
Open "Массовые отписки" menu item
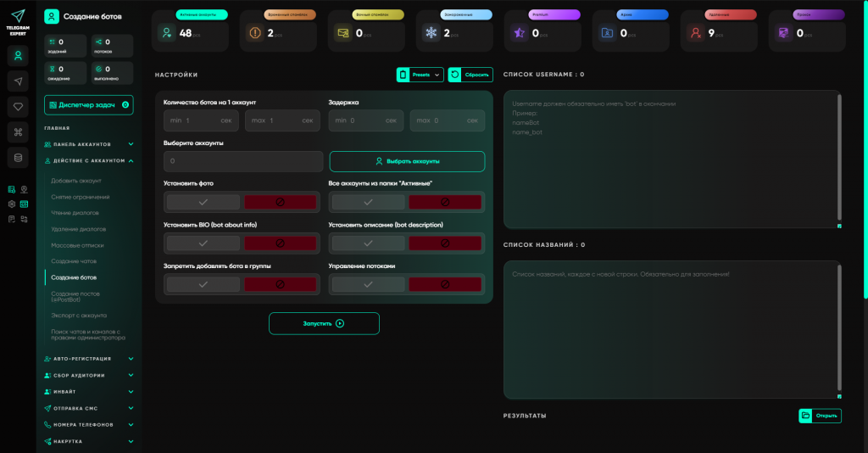[77, 245]
